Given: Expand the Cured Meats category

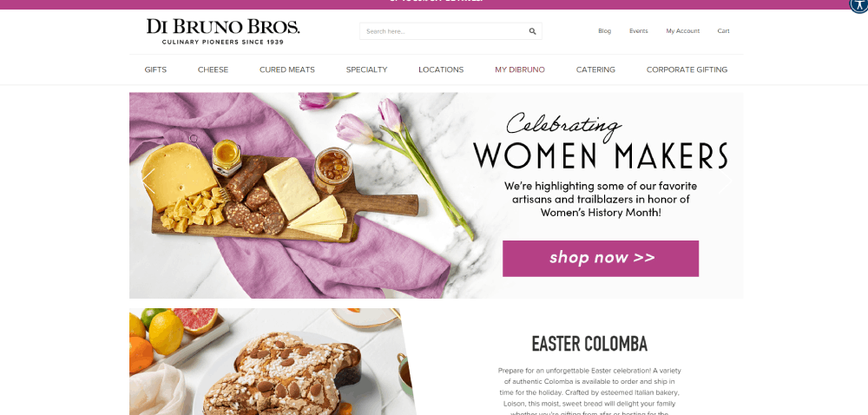Looking at the screenshot, I should 287,69.
